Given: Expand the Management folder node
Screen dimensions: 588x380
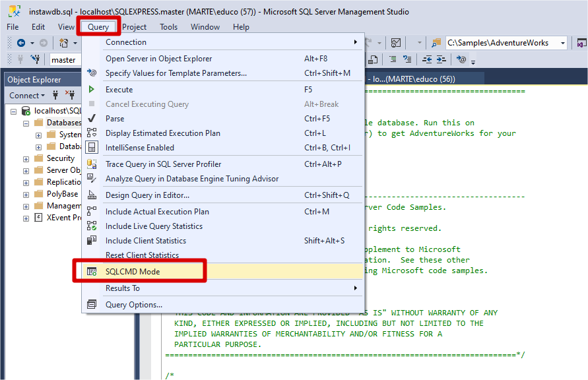Looking at the screenshot, I should point(26,206).
